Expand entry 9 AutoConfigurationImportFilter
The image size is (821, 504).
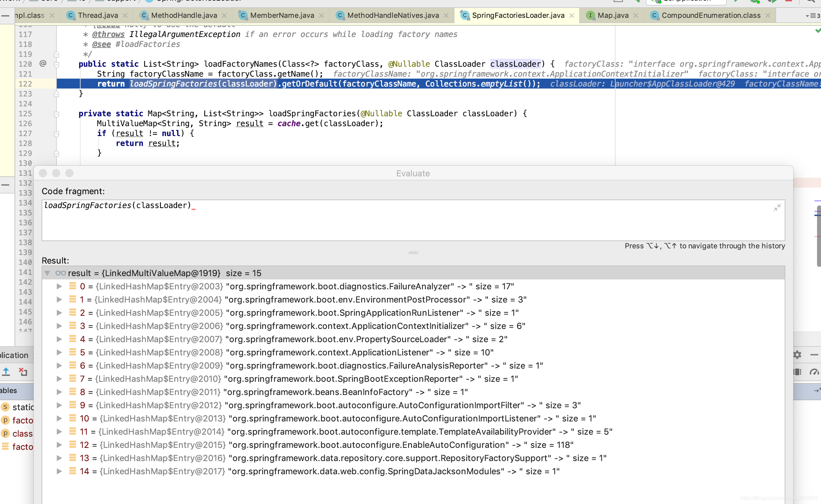pyautogui.click(x=59, y=405)
